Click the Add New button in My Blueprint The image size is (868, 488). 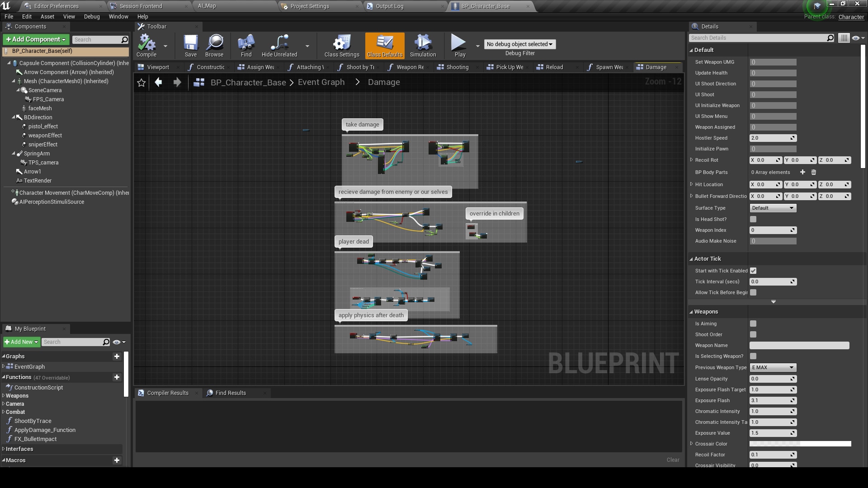(21, 342)
